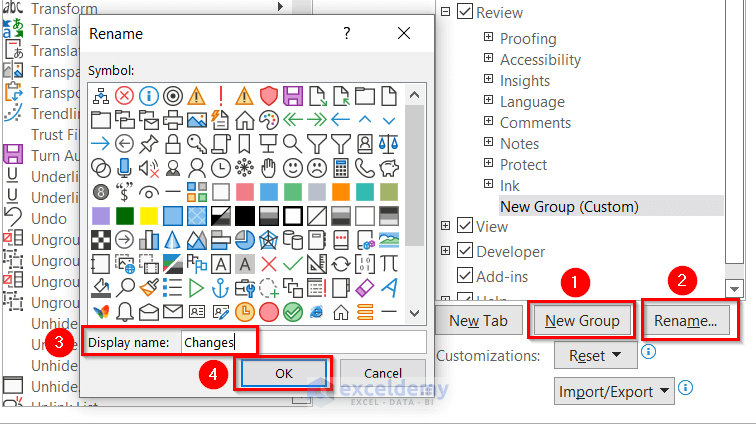Select the clock face symbol in fourth row
The height and width of the screenshot is (424, 756).
(221, 168)
